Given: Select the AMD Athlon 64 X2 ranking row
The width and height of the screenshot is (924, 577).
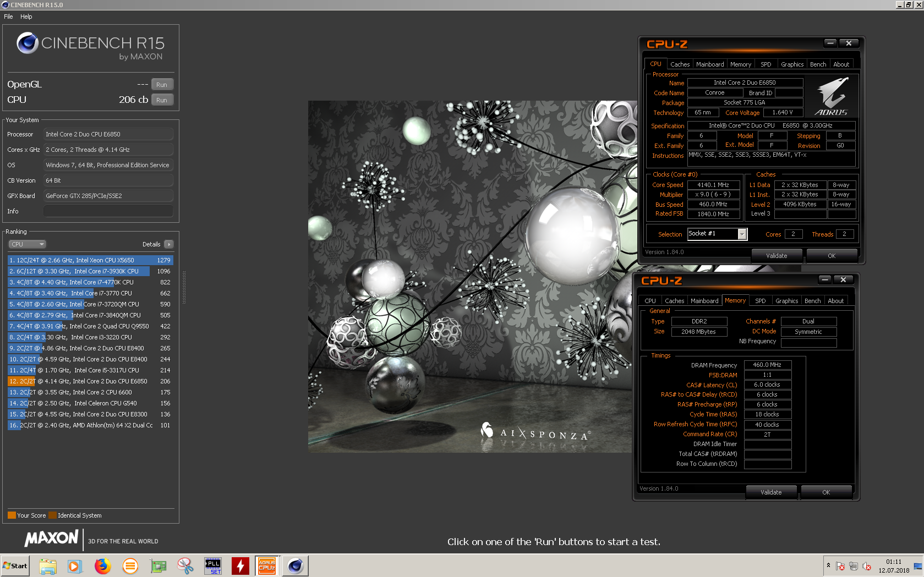Looking at the screenshot, I should pyautogui.click(x=90, y=425).
